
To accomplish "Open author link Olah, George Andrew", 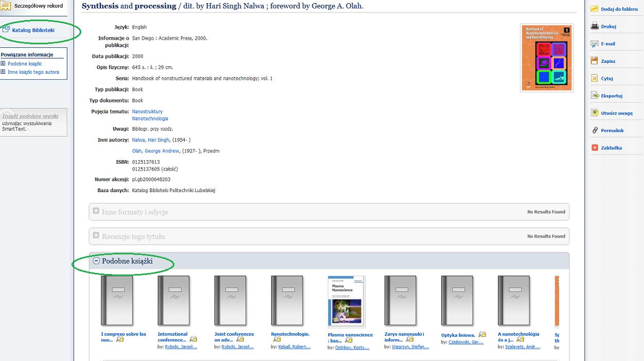I will (156, 151).
